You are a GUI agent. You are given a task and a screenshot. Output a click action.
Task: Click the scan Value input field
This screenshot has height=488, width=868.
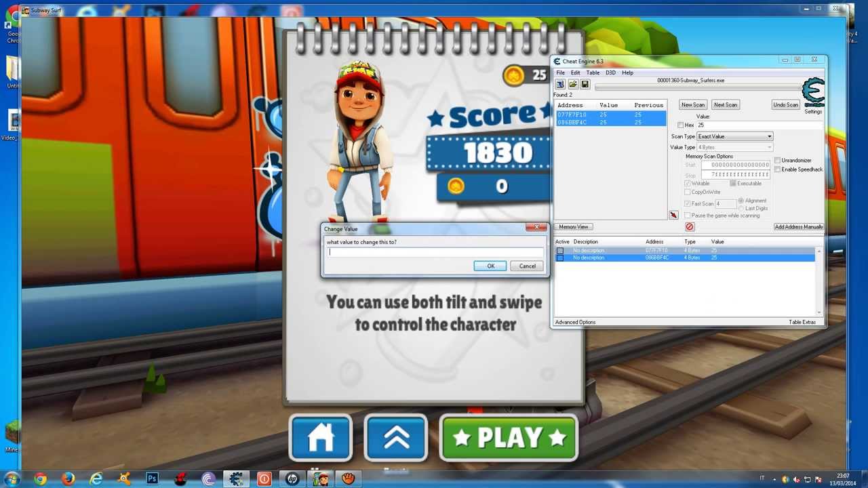click(758, 125)
